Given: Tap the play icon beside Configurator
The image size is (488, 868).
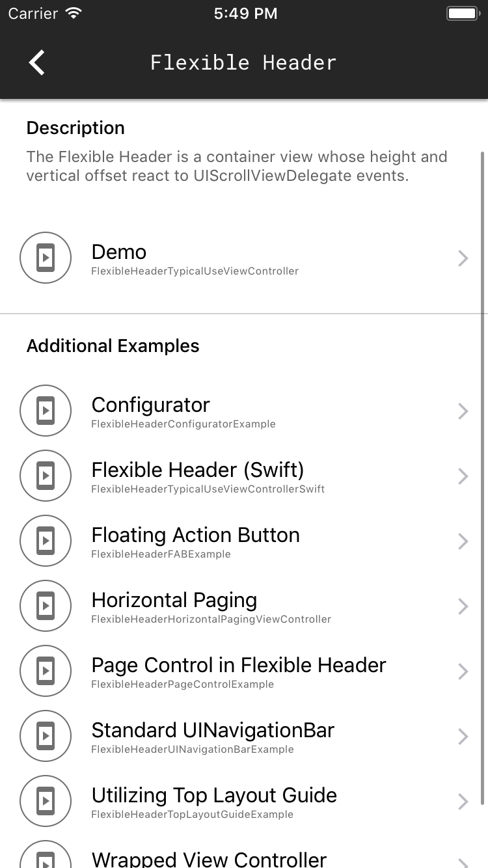Looking at the screenshot, I should tap(46, 411).
